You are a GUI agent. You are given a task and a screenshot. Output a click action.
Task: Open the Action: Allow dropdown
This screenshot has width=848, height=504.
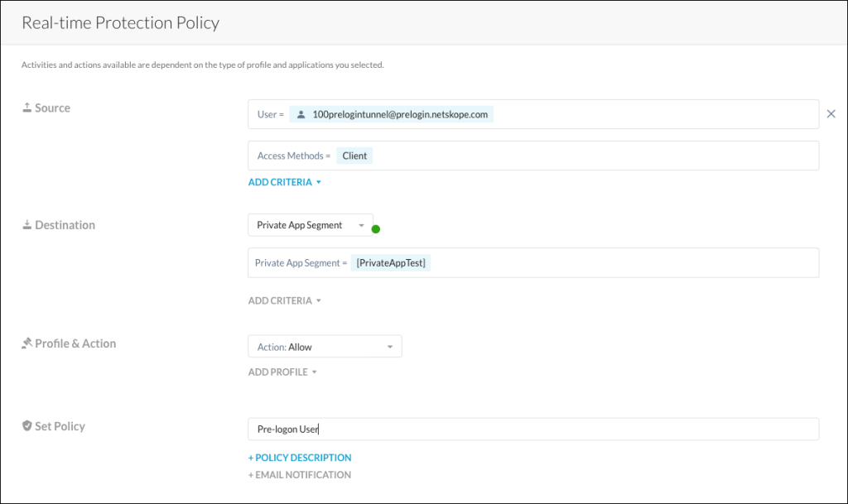(325, 346)
